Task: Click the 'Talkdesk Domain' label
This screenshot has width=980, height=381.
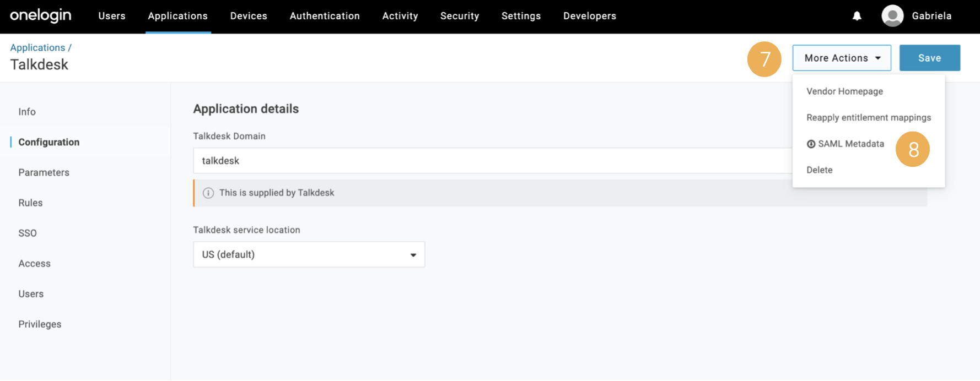Action: (229, 136)
